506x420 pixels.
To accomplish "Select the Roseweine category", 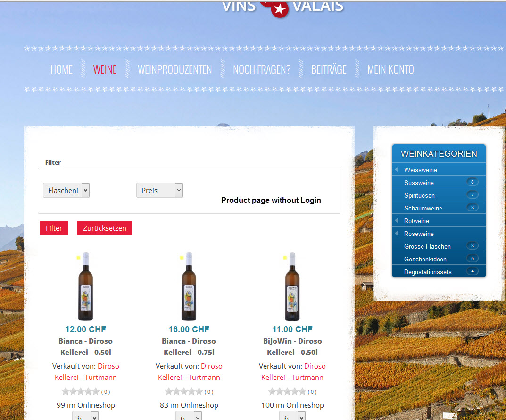I will (419, 234).
